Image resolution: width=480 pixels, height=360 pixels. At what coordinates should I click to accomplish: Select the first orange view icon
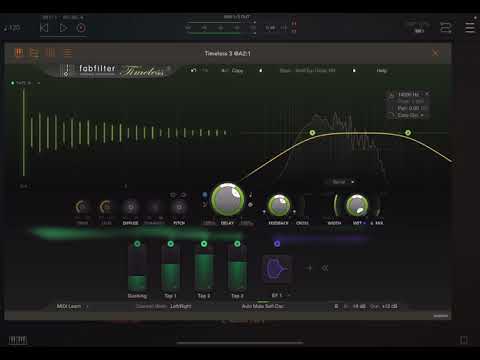point(19,53)
